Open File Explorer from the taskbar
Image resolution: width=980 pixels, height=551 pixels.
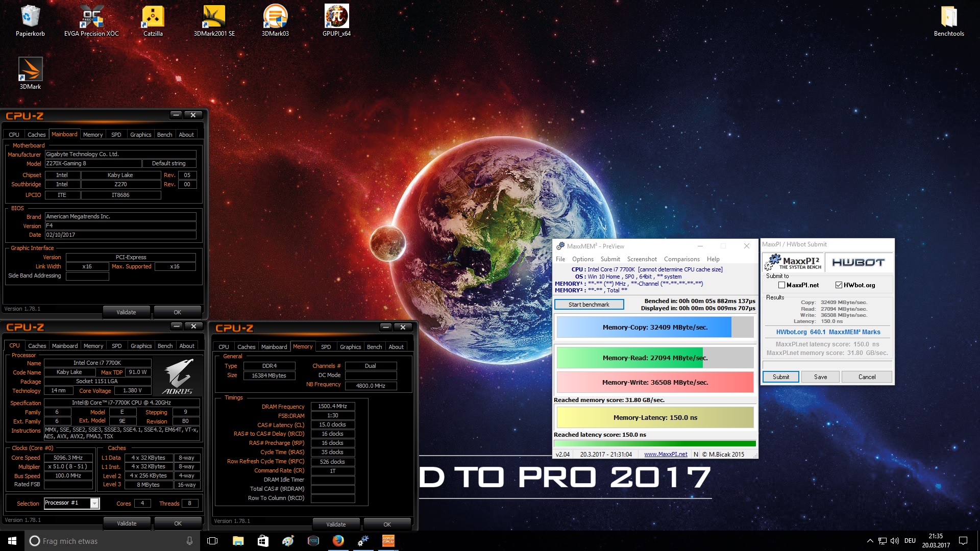[x=238, y=541]
